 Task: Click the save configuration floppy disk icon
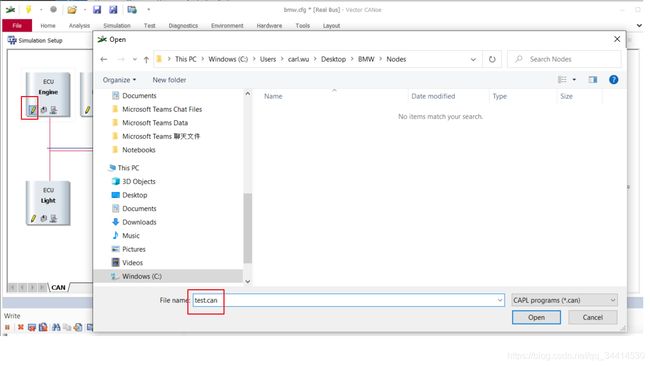coord(97,9)
